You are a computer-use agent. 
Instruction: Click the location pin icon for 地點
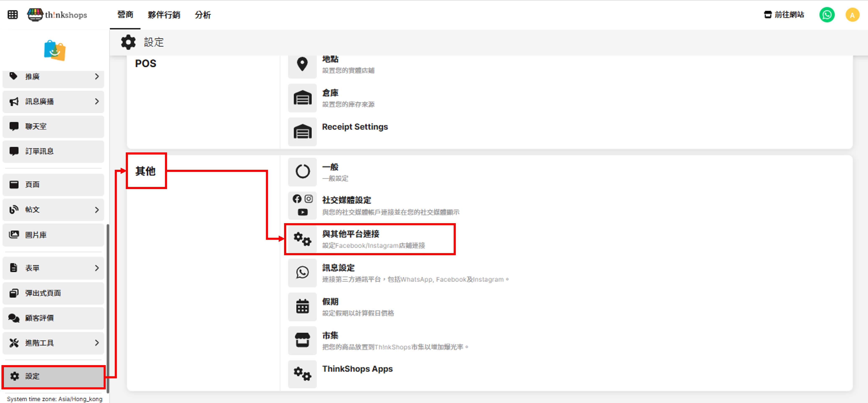[302, 64]
